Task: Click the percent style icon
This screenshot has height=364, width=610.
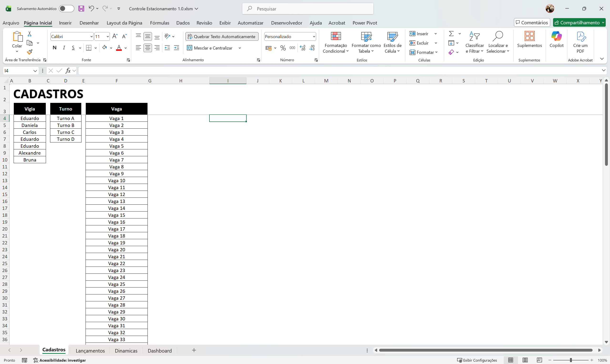Action: [283, 48]
